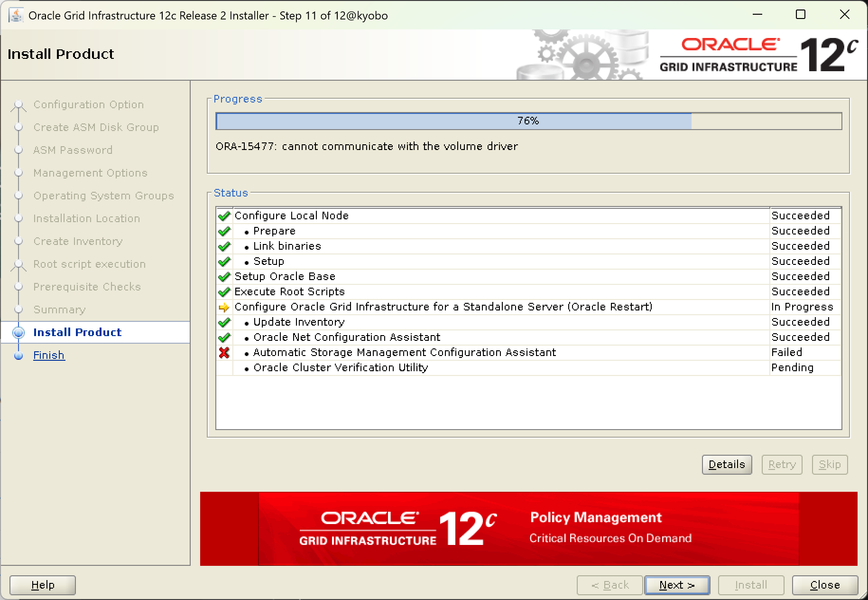Open the Help dialog

click(43, 585)
